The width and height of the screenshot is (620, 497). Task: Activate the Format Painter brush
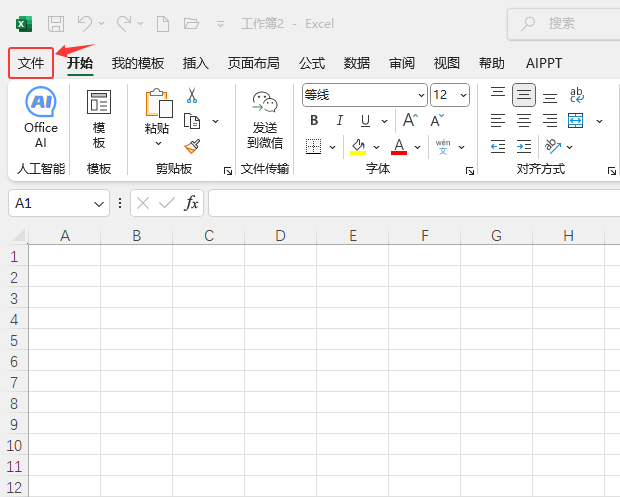(192, 146)
